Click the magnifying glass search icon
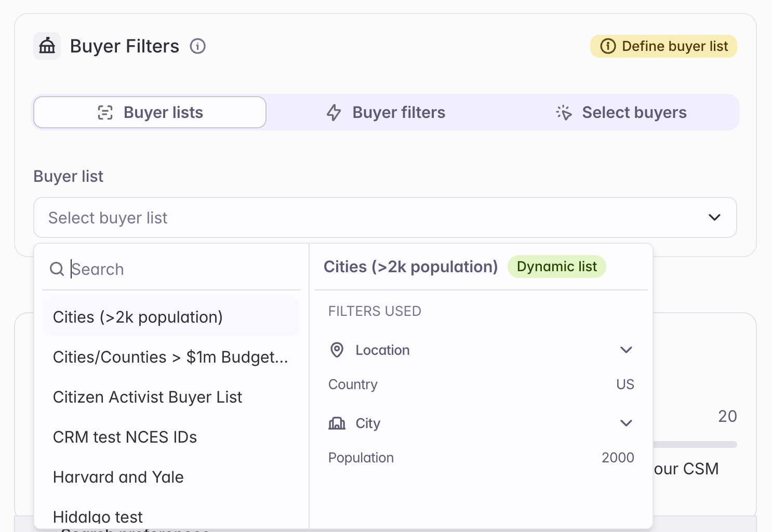Screen dimensions: 772x532 pyautogui.click(x=57, y=269)
